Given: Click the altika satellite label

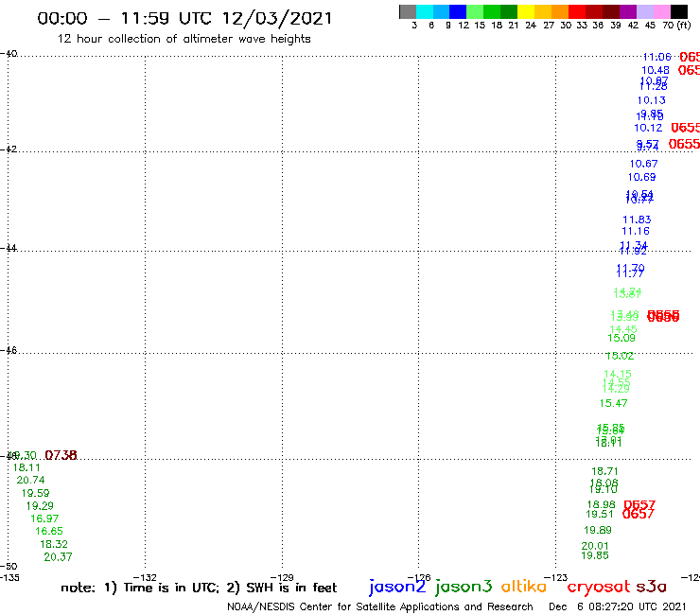Looking at the screenshot, I should point(523,587).
